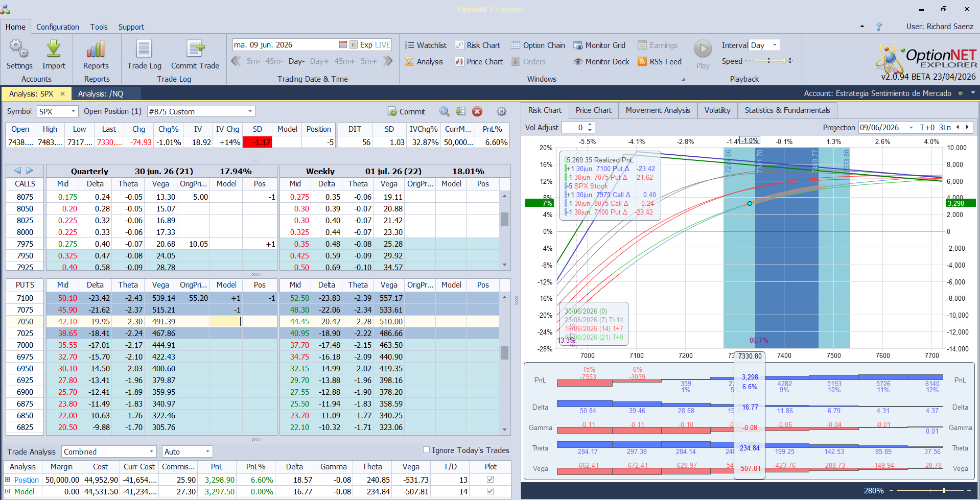
Task: Open the Symbol SPX dropdown
Action: [x=74, y=111]
